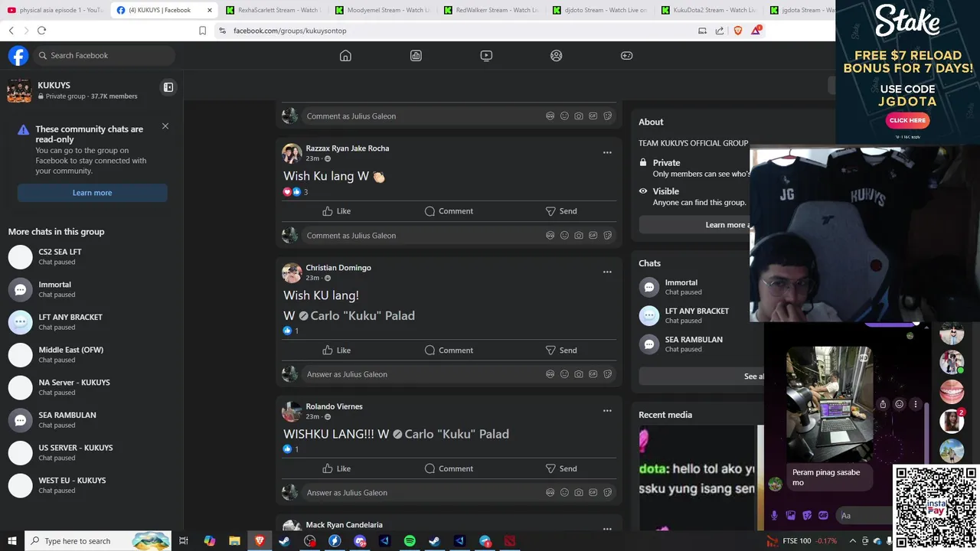Open the Middle East (OFW) chat
Viewport: 980px width, 551px height.
pos(92,355)
